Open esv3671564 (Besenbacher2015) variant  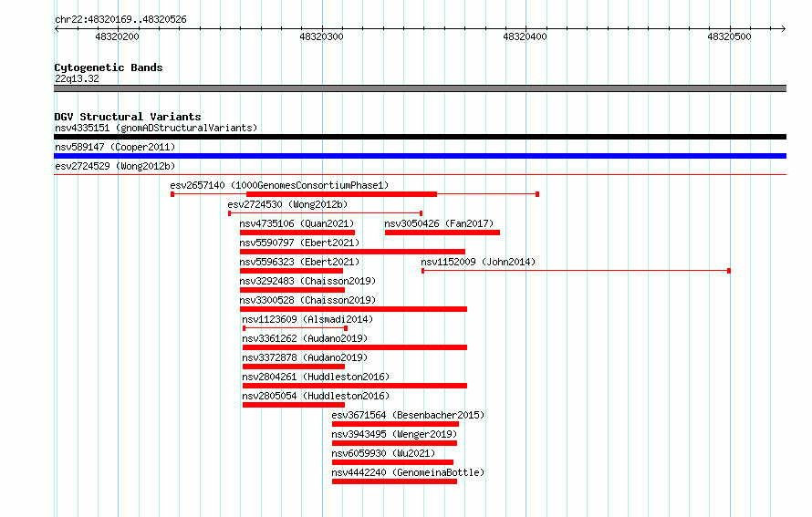tap(408, 415)
